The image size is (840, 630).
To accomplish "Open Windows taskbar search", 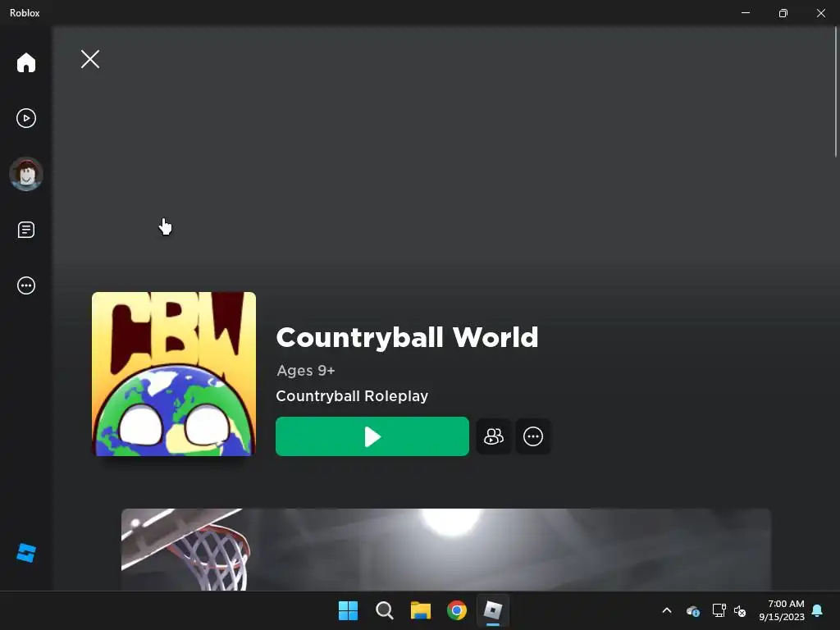I will (384, 610).
